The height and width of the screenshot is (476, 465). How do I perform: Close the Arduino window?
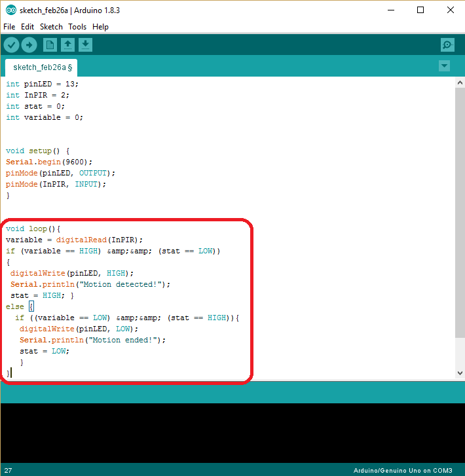(451, 10)
